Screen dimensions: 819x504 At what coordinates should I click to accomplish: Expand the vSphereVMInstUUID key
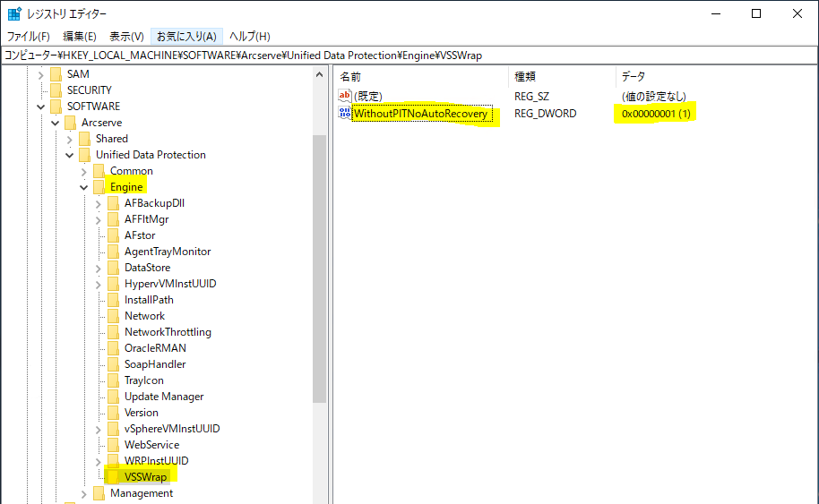coord(99,430)
